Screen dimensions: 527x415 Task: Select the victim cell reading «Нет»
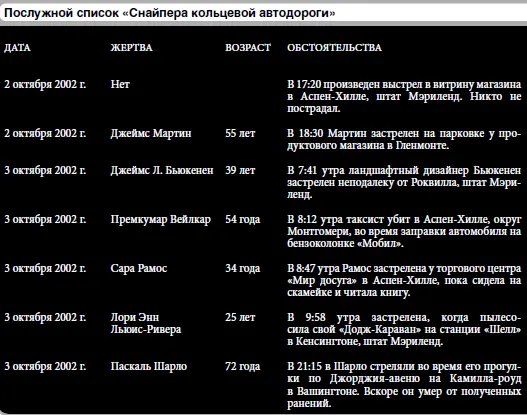coord(120,84)
